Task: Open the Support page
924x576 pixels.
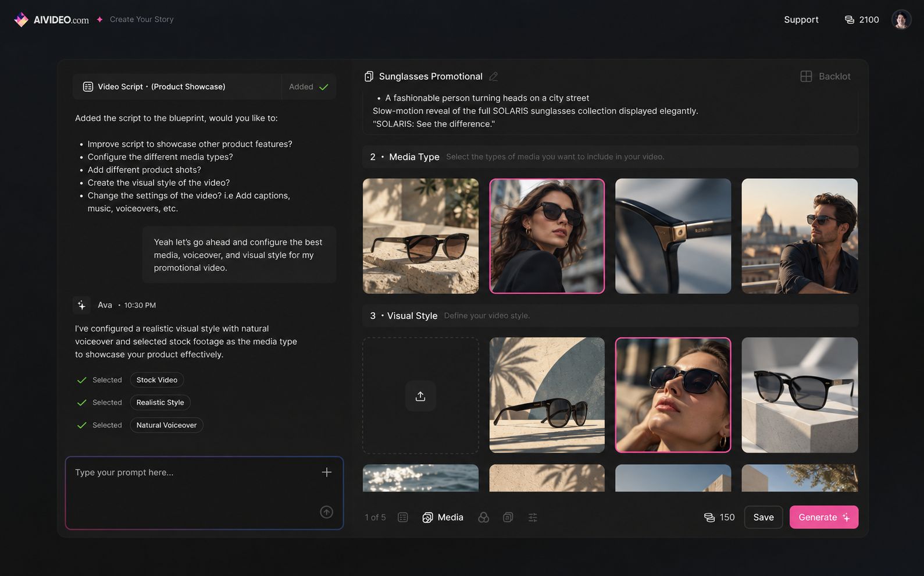Action: pos(801,20)
